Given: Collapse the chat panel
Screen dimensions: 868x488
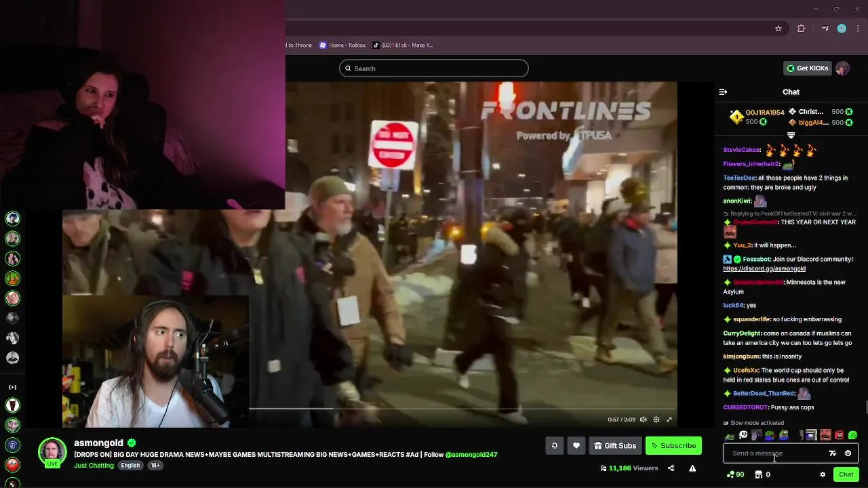Looking at the screenshot, I should tap(723, 91).
